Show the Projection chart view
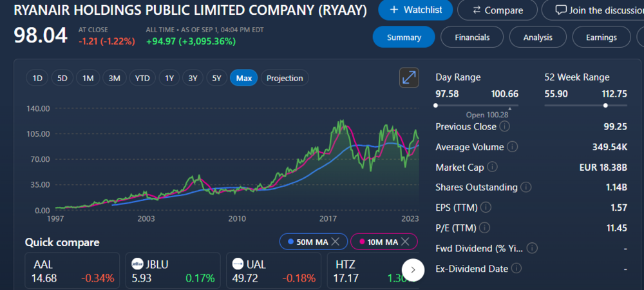Viewport: 644px width, 290px height. (285, 78)
